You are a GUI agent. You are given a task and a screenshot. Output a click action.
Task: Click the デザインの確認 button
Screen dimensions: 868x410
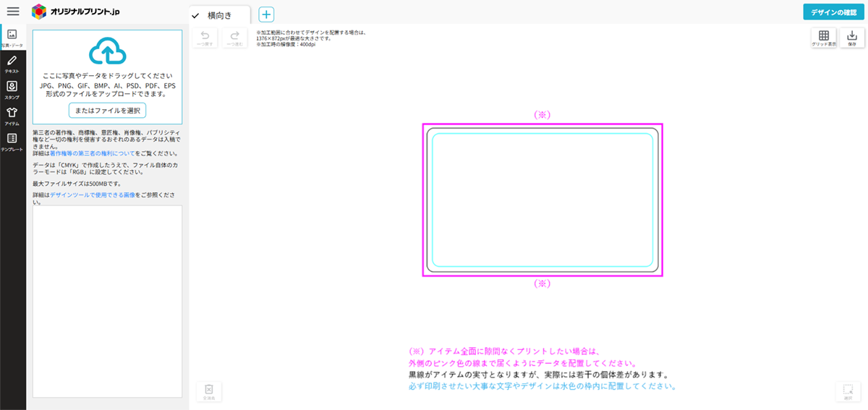coord(833,12)
